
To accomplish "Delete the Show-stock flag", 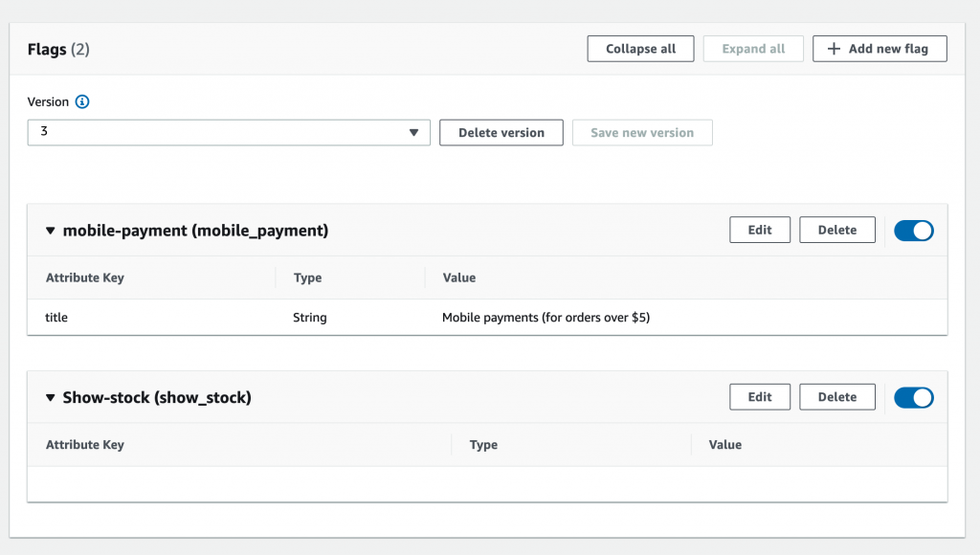I will point(837,397).
